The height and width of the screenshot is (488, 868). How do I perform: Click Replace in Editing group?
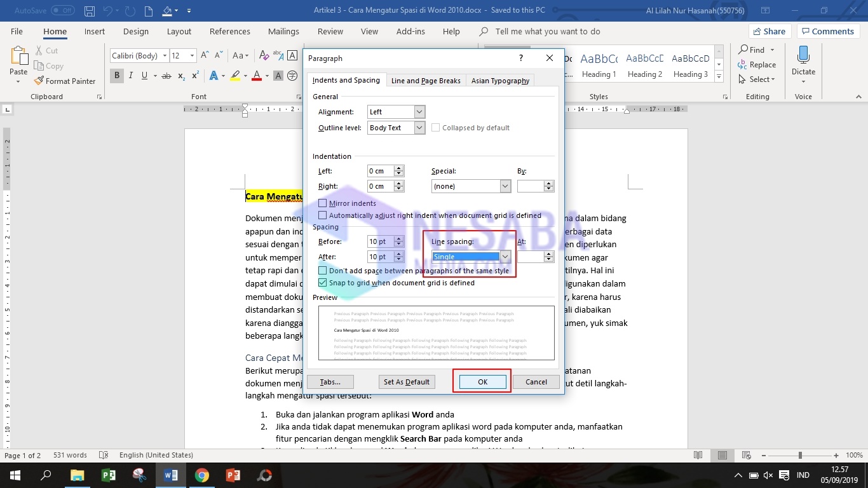pyautogui.click(x=757, y=65)
